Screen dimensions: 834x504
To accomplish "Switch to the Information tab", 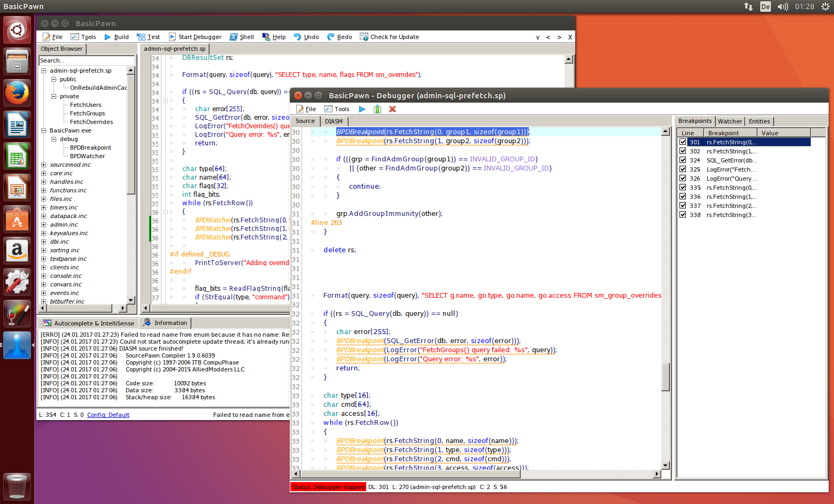I will (165, 323).
